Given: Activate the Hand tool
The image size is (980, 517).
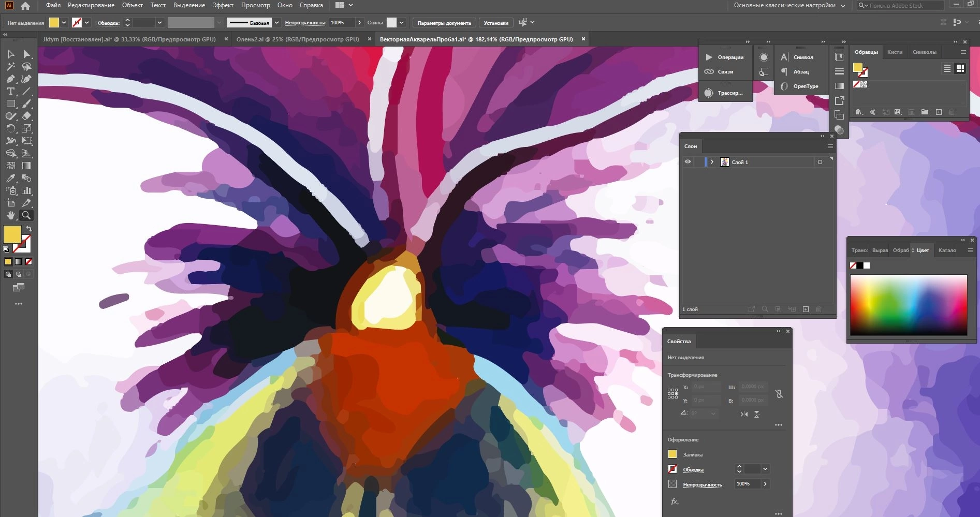Looking at the screenshot, I should click(10, 215).
